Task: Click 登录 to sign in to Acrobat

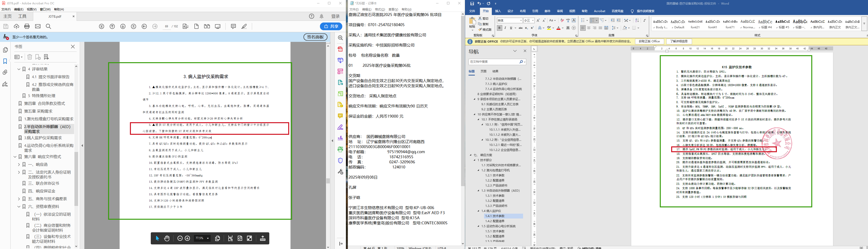Action: click(x=335, y=16)
